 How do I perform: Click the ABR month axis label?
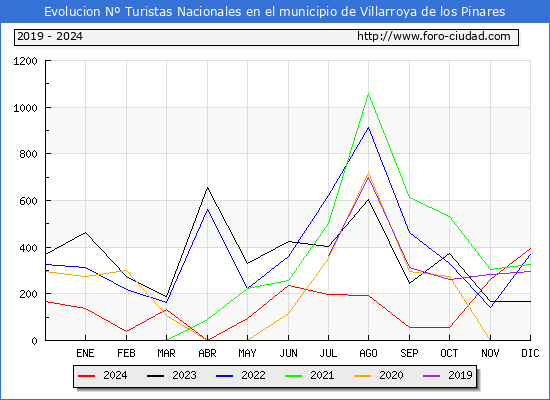(207, 353)
